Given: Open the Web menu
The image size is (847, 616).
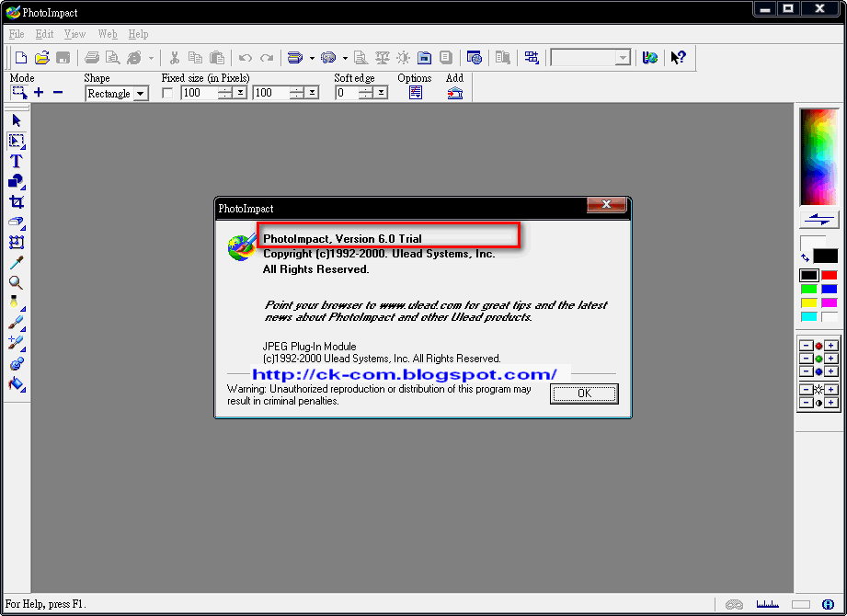Looking at the screenshot, I should tap(108, 34).
